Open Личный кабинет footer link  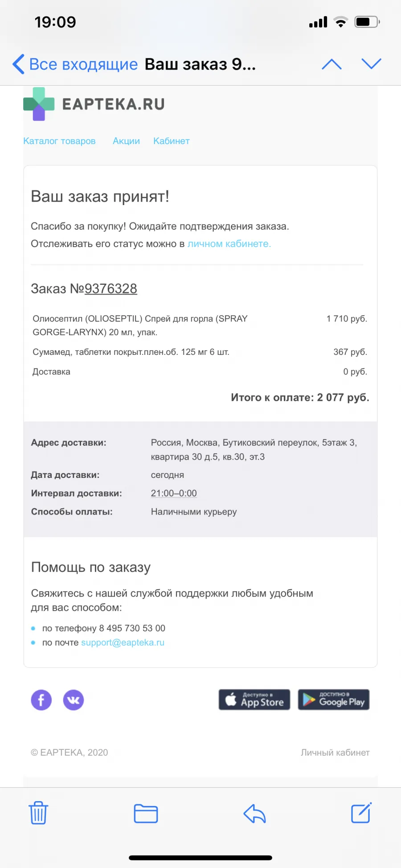(x=335, y=753)
